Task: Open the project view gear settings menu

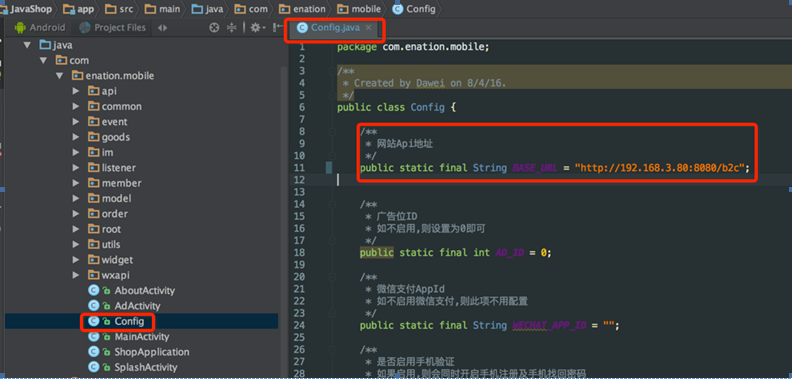Action: (x=257, y=28)
